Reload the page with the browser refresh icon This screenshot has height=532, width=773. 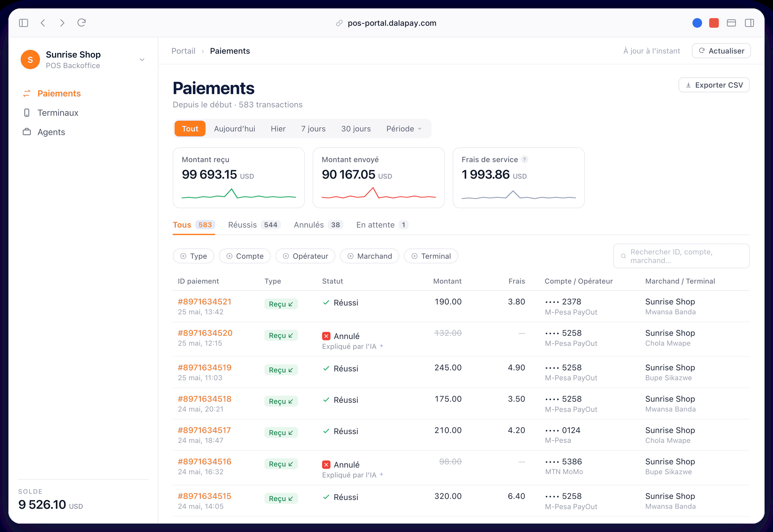(x=82, y=23)
